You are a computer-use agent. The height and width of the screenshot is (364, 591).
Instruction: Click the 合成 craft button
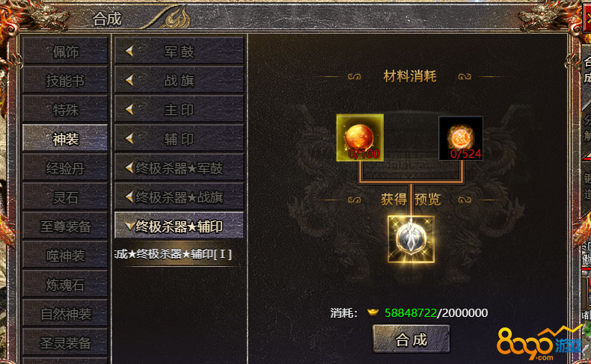[411, 339]
